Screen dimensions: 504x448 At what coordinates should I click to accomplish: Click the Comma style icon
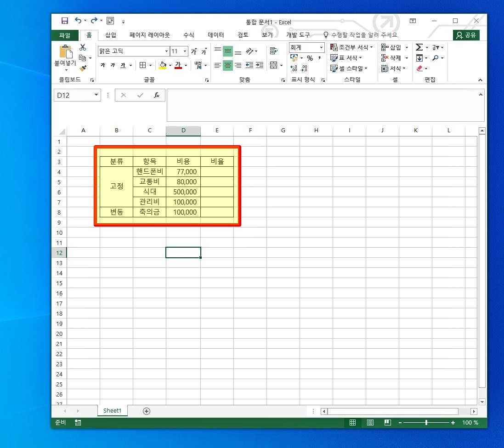click(x=319, y=58)
